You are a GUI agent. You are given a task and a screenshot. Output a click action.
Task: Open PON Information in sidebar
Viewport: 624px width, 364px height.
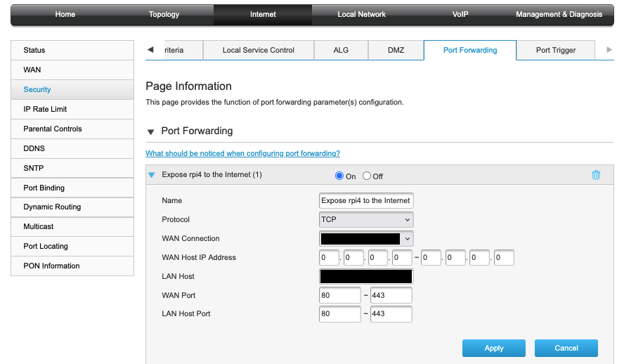tap(72, 266)
